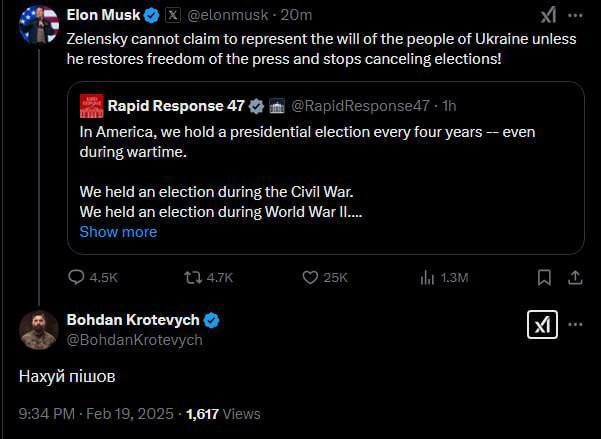The image size is (601, 439).
Task: Click Elon Musk's blue verified badge
Action: [x=151, y=15]
